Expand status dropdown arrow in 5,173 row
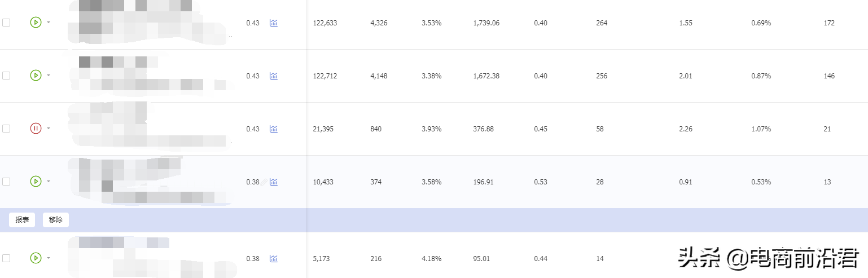The image size is (868, 278). click(x=49, y=258)
